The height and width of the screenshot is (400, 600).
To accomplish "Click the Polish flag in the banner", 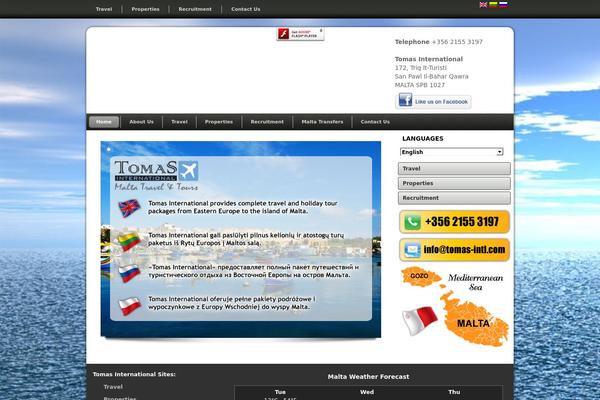I will tap(129, 306).
